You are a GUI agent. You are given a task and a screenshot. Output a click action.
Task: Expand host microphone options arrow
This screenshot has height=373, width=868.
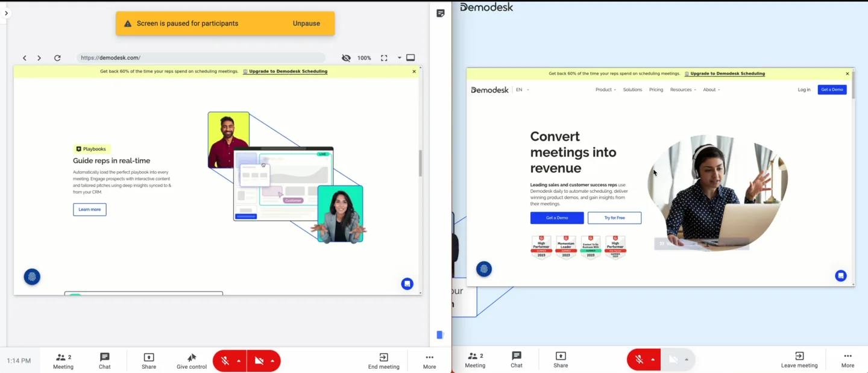pyautogui.click(x=239, y=361)
